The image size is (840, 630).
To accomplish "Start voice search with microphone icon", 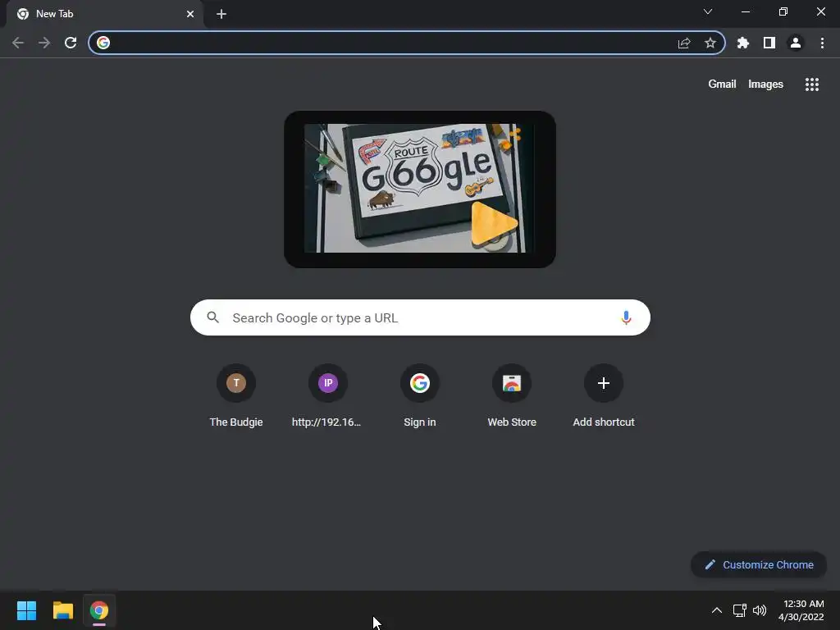I will pyautogui.click(x=626, y=317).
